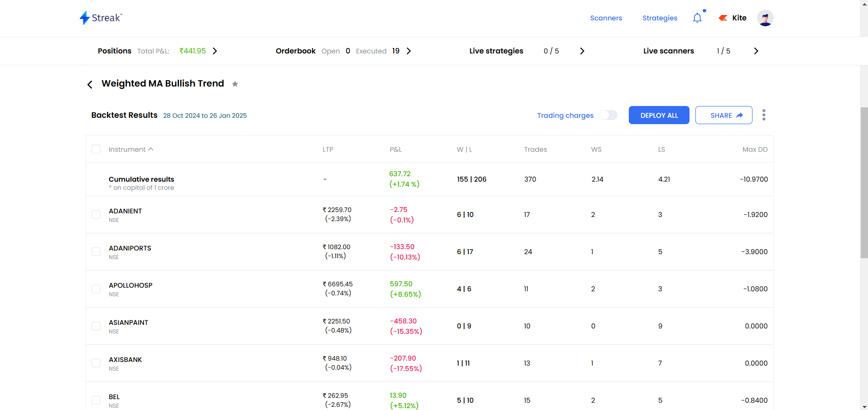868x410 pixels.
Task: Click the Max DD column header
Action: click(755, 150)
